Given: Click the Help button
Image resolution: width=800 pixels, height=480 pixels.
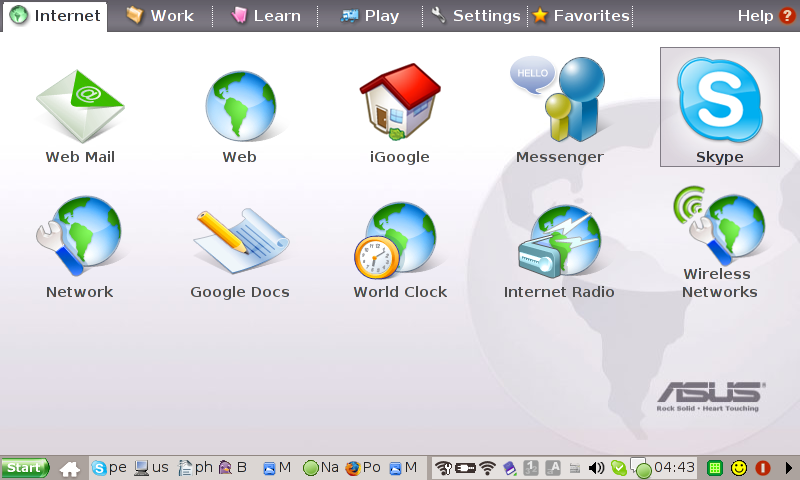Looking at the screenshot, I should click(766, 16).
